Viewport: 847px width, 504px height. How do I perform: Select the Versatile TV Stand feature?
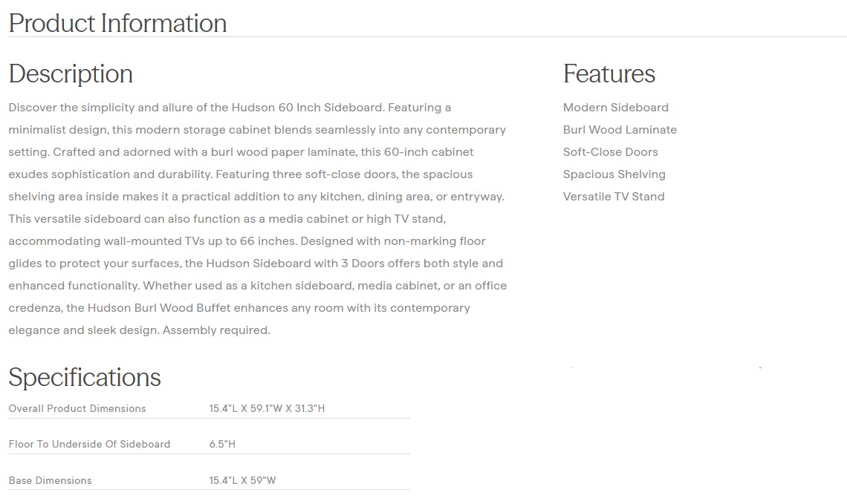[613, 197]
